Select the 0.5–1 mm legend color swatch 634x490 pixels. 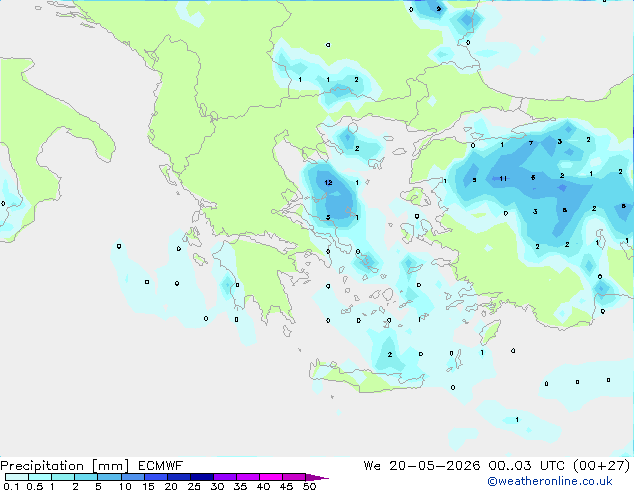(x=40, y=477)
